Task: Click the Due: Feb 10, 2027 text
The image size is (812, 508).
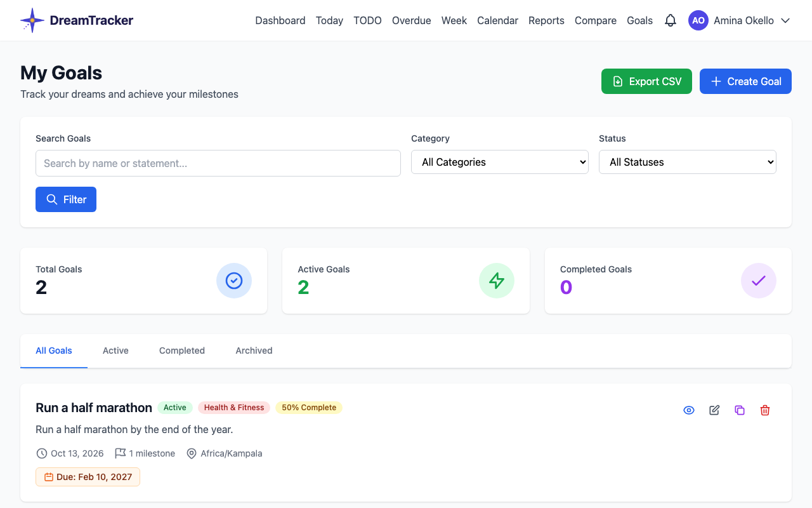Action: [x=95, y=477]
